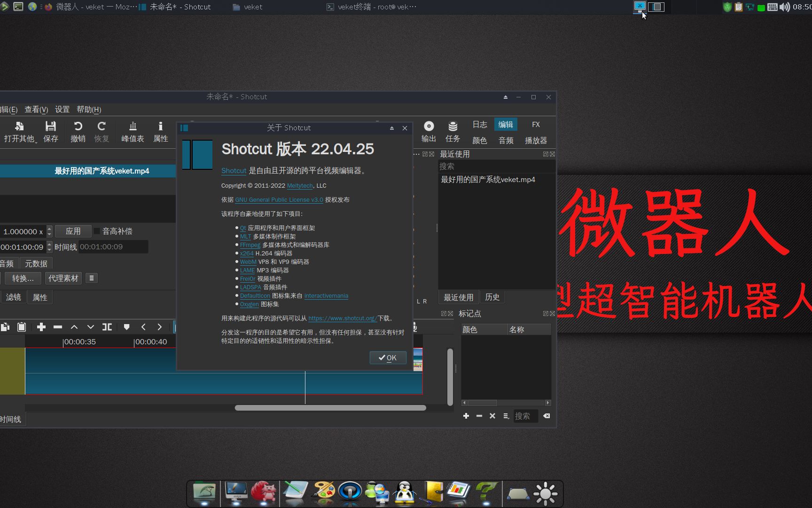Screen dimensions: 812x508
Task: Select the Filters (滤镜) tab
Action: point(13,297)
